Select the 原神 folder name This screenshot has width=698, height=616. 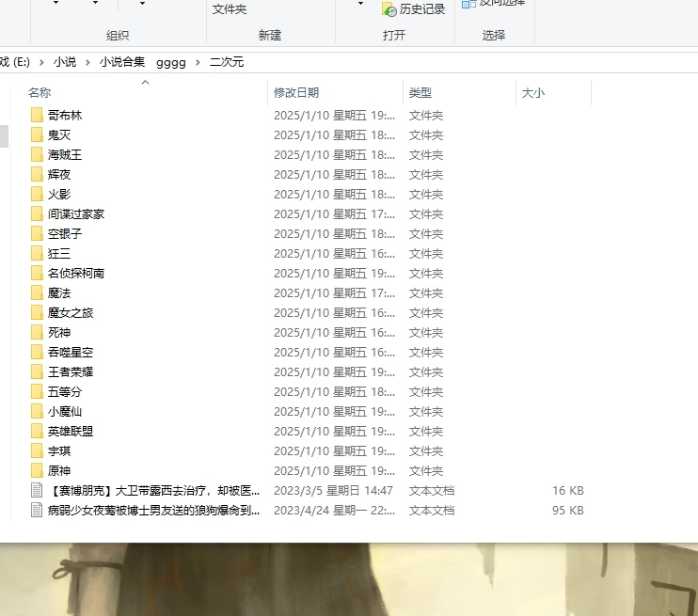click(x=59, y=470)
